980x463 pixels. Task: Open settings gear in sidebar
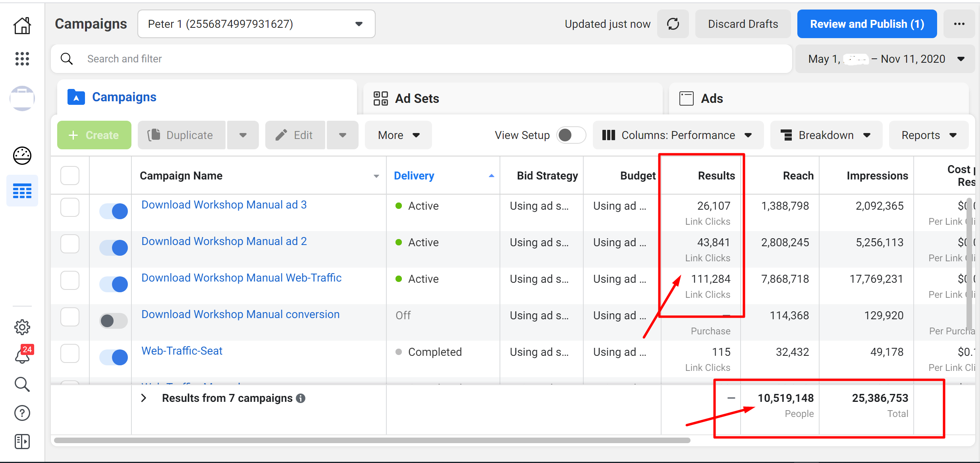[22, 327]
